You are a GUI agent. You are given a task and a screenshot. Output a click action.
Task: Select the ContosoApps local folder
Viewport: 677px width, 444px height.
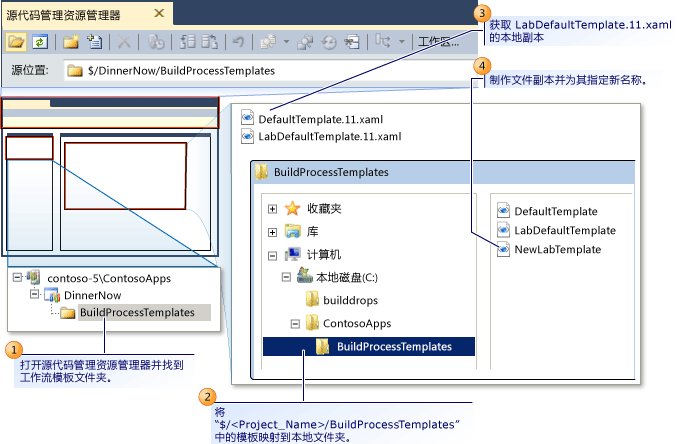click(348, 323)
